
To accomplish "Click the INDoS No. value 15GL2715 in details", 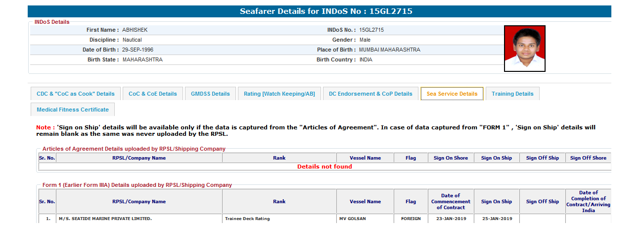I will 371,30.
